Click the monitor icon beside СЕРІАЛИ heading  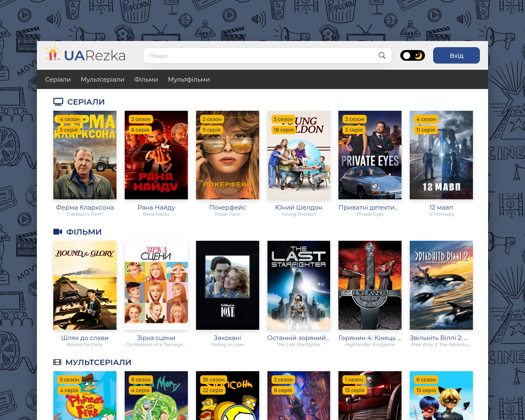58,102
